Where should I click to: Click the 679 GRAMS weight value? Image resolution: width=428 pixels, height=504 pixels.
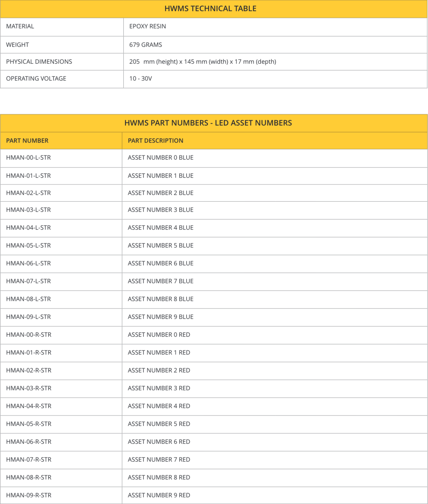(x=145, y=45)
